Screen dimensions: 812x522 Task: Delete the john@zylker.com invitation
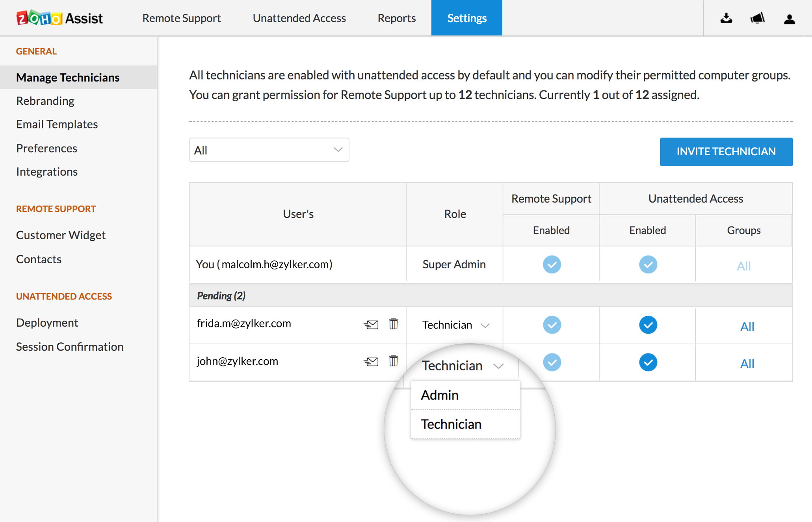pyautogui.click(x=393, y=361)
